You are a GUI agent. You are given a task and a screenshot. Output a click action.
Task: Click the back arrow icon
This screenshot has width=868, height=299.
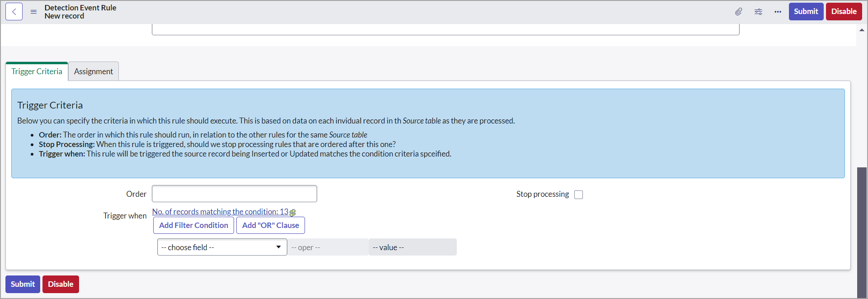(14, 12)
